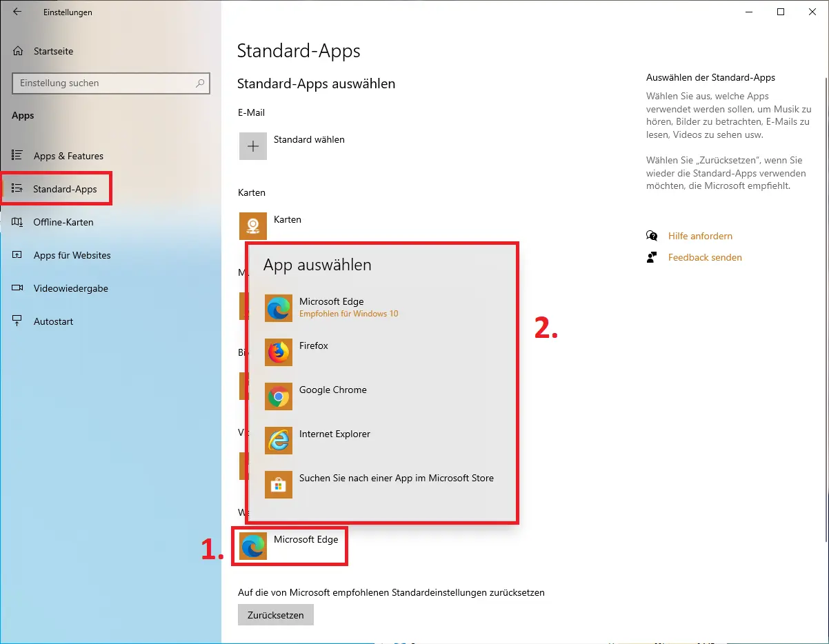
Task: Open Autostart settings page
Action: click(53, 321)
